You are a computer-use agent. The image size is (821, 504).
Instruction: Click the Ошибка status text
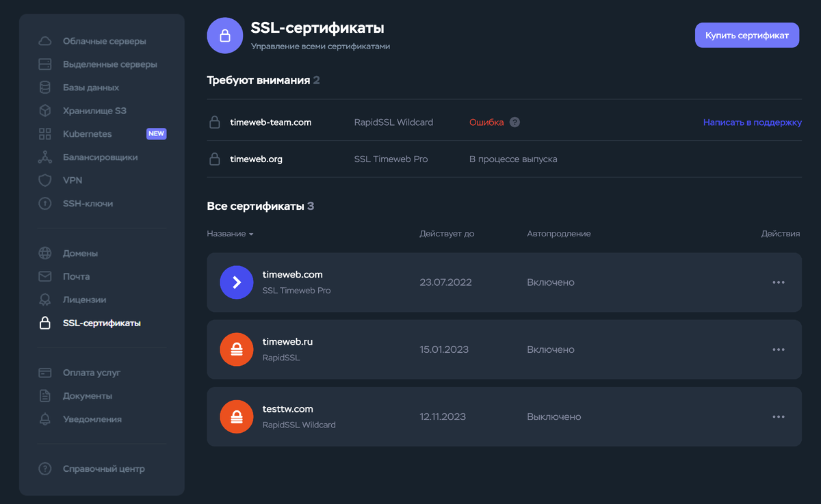tap(486, 122)
